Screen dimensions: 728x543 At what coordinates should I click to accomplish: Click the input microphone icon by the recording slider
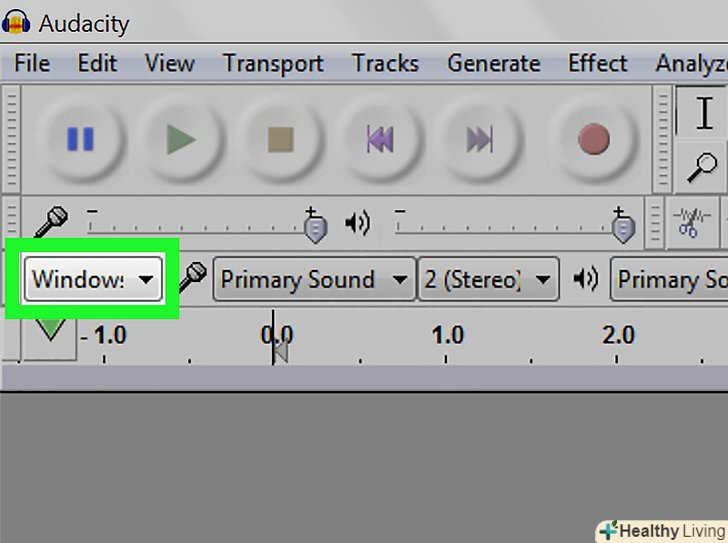pos(51,221)
